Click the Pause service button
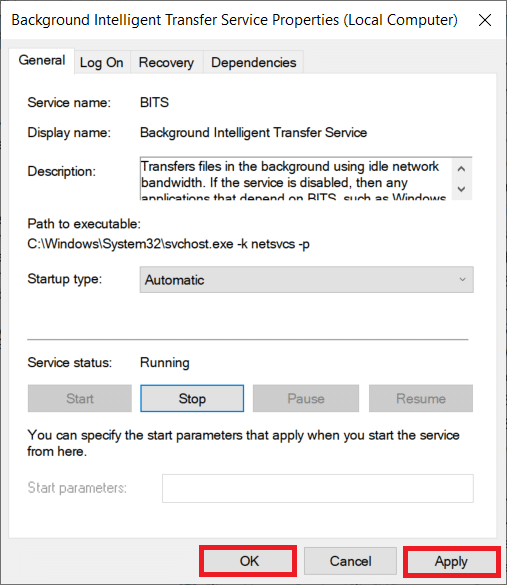Image resolution: width=507 pixels, height=585 pixels. (x=306, y=398)
